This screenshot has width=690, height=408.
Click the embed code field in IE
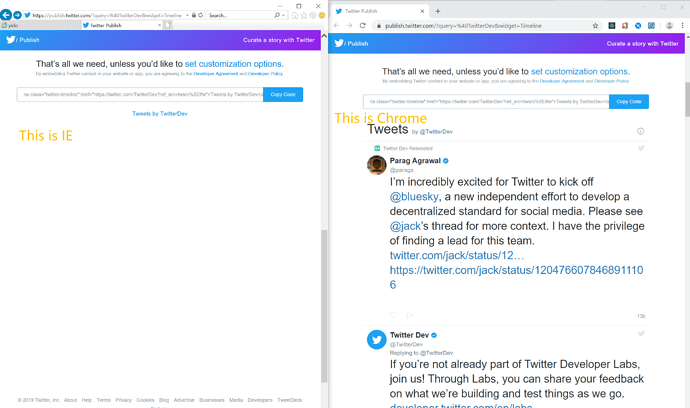click(x=140, y=94)
